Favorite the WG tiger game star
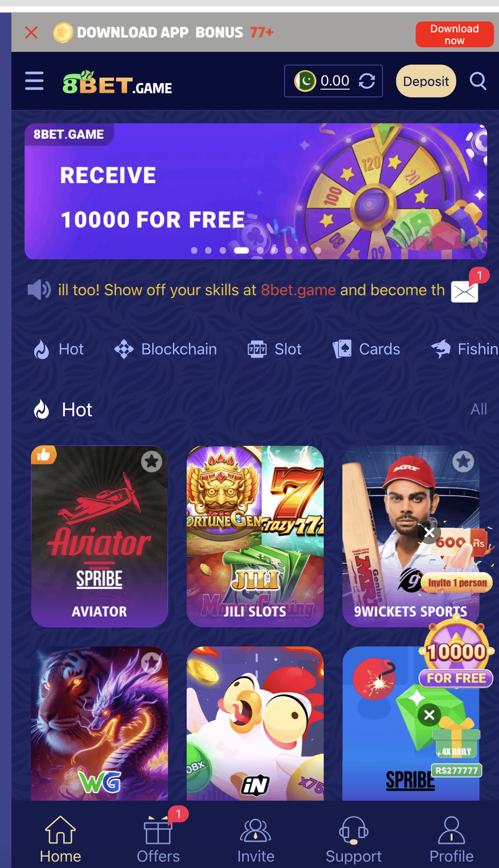 click(152, 663)
